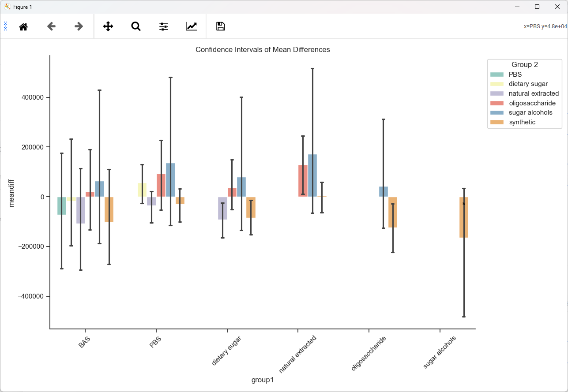Click the orange synthetic bar in BAS group
The height and width of the screenshot is (392, 568).
pyautogui.click(x=109, y=209)
